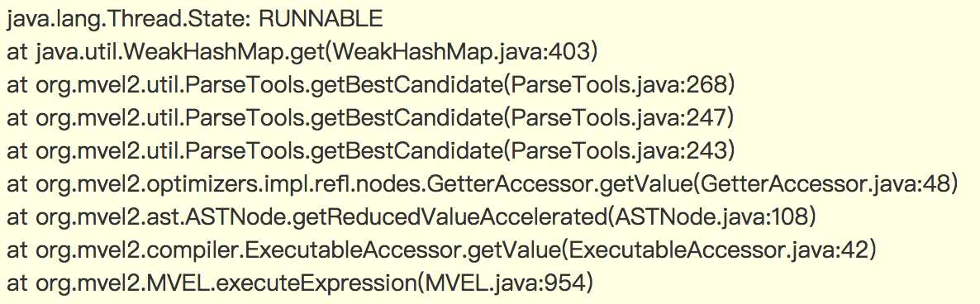Click ParseTools.java:247 source reference
The image size is (980, 304).
617,118
